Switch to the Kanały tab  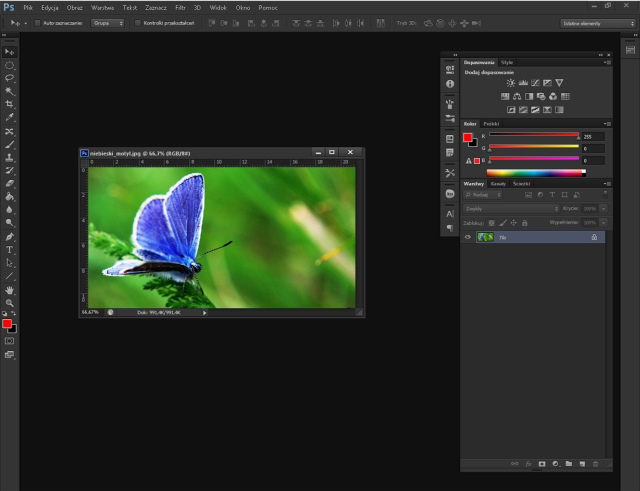pyautogui.click(x=498, y=184)
